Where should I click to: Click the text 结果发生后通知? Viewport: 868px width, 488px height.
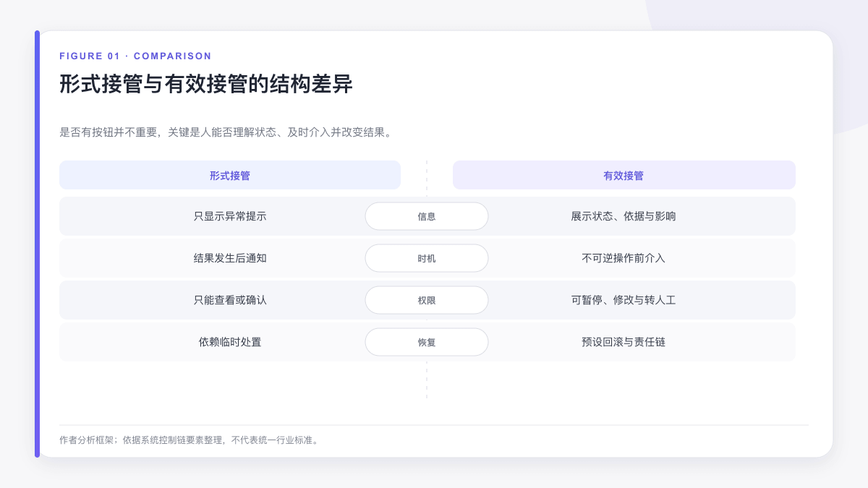[230, 258]
